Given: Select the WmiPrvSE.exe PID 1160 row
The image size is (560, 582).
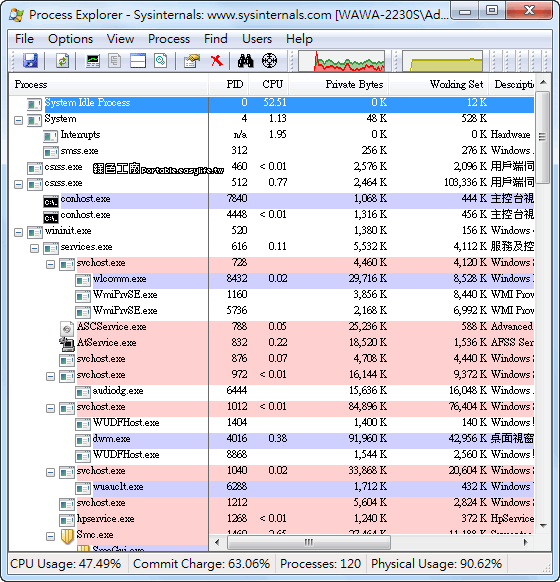Looking at the screenshot, I should (x=271, y=296).
